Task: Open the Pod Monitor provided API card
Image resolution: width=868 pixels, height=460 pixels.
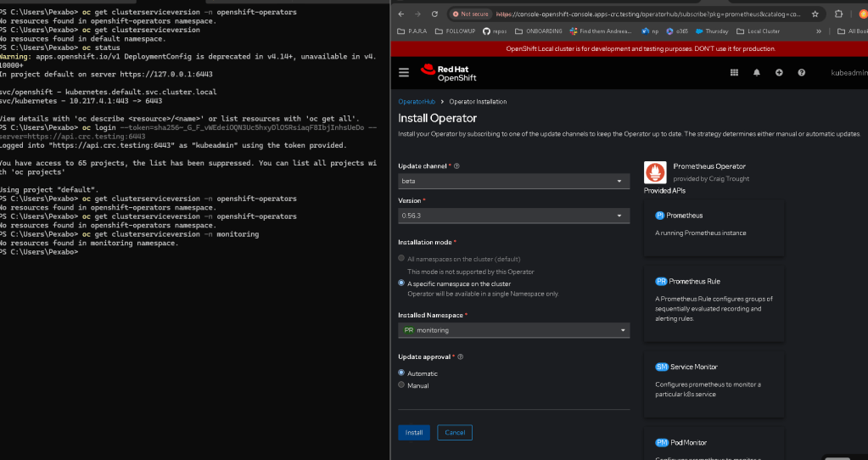Action: click(714, 443)
